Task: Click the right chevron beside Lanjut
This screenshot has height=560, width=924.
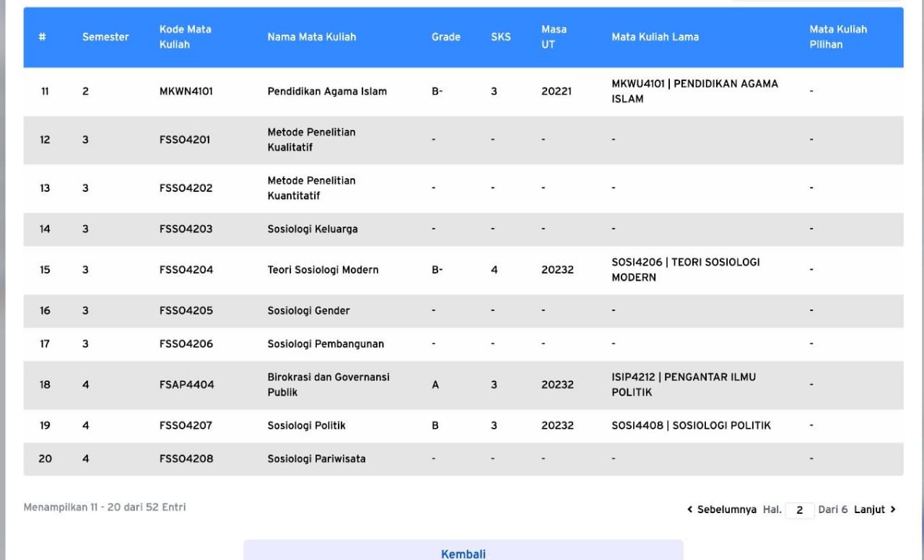Action: pos(893,509)
